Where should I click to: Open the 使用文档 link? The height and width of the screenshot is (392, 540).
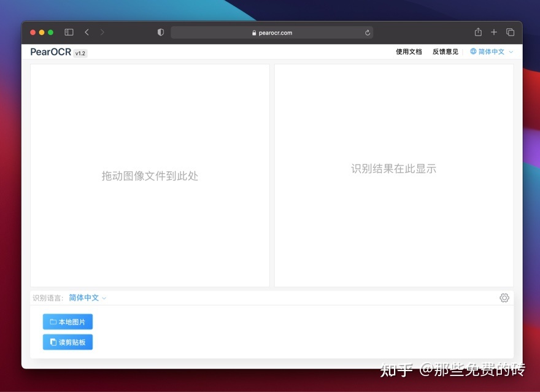click(x=409, y=52)
